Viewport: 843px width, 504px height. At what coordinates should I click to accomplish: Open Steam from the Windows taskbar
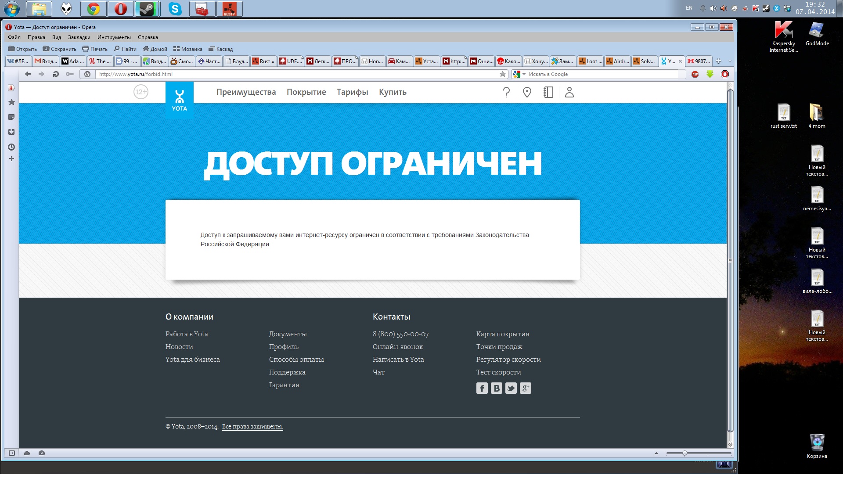(147, 9)
